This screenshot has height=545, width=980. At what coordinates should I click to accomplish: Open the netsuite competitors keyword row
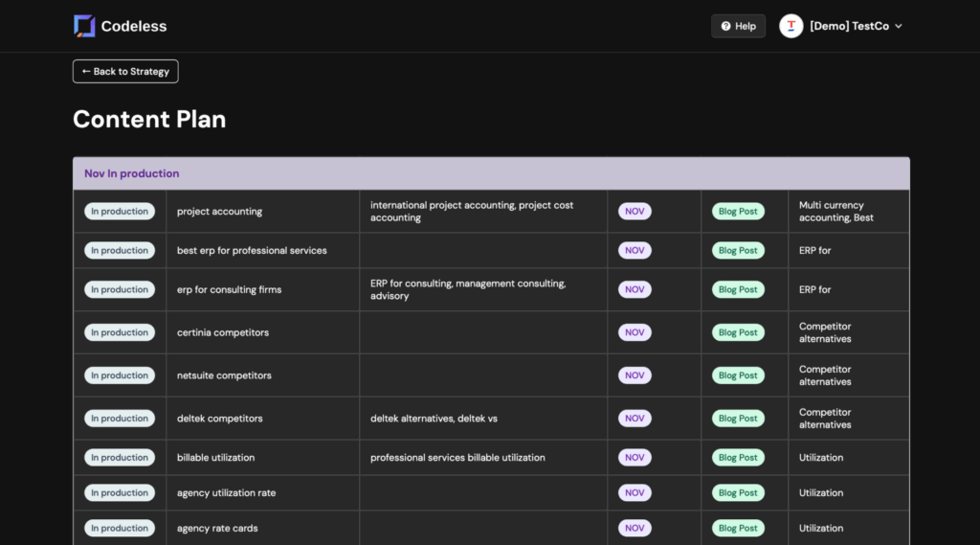coord(224,375)
